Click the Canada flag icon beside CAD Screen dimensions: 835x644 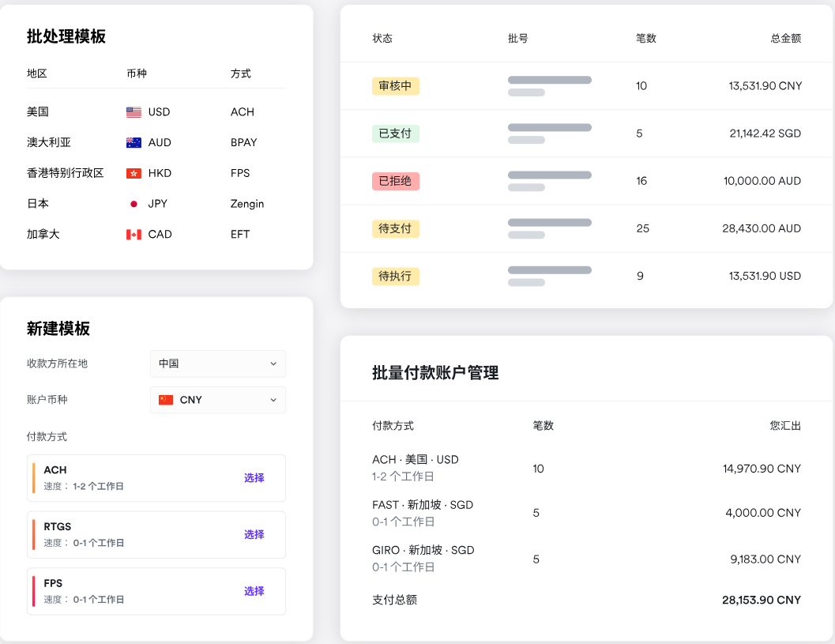[134, 235]
